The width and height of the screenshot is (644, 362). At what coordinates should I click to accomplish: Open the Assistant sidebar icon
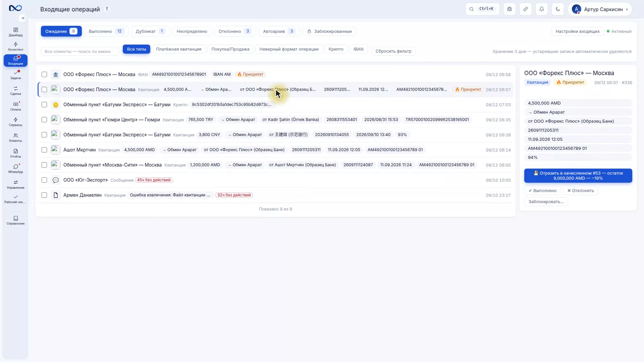(15, 46)
